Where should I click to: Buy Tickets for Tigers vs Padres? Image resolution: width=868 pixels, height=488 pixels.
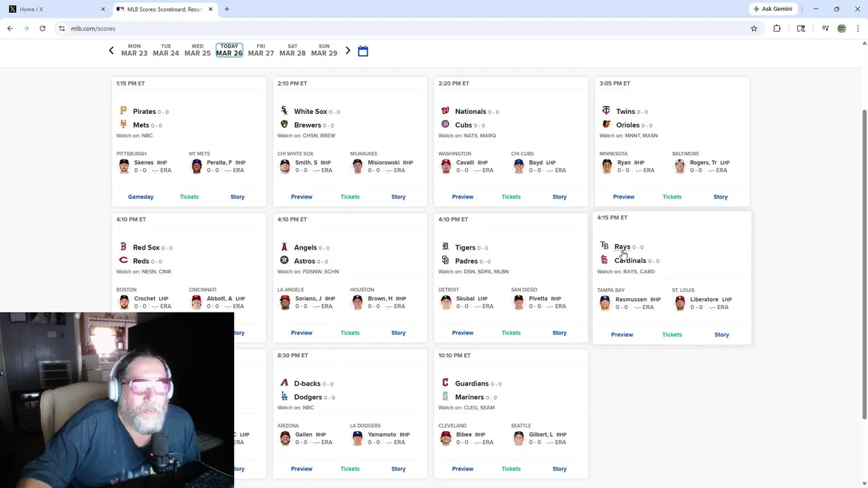[511, 333]
